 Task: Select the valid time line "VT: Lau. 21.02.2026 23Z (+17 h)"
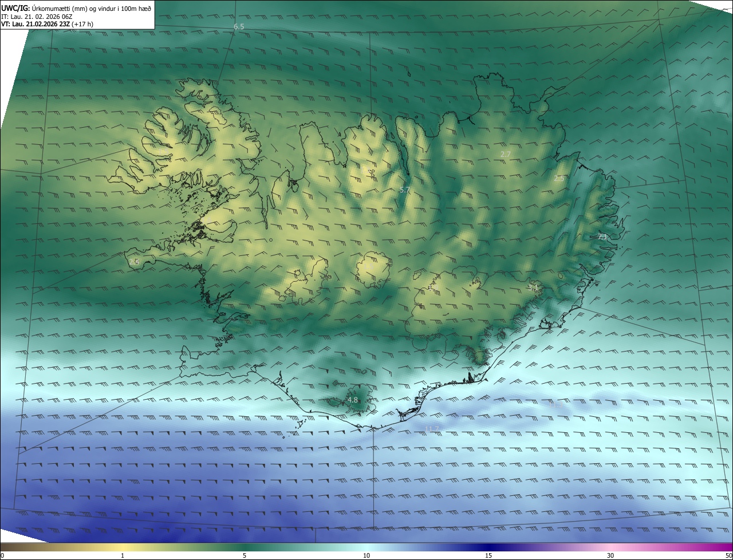coord(48,24)
